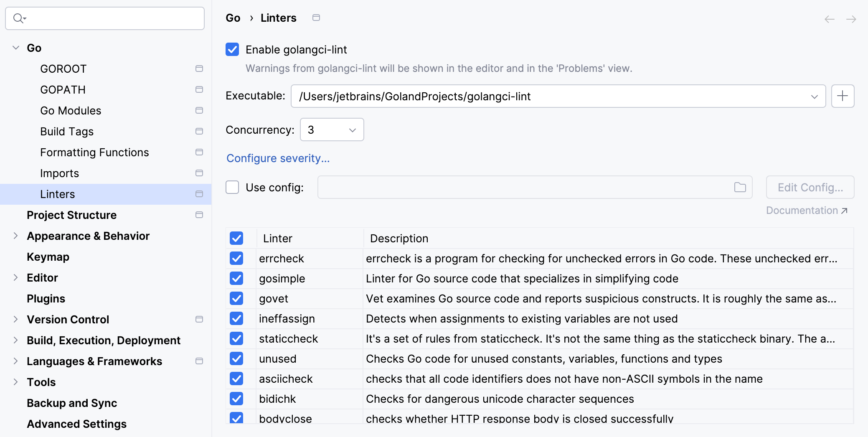Click Go in the breadcrumb trail
Viewport: 868px width, 437px height.
tap(233, 18)
